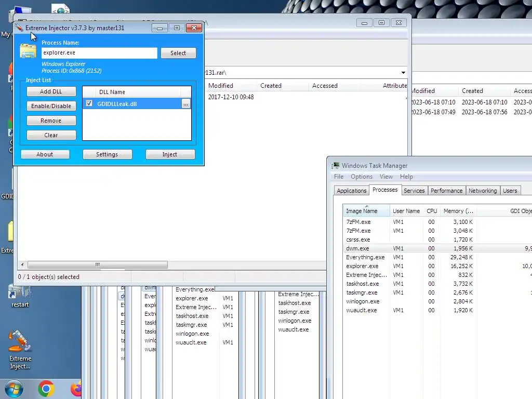Select winlogon.exe in the front Task Manager

[x=437, y=301]
